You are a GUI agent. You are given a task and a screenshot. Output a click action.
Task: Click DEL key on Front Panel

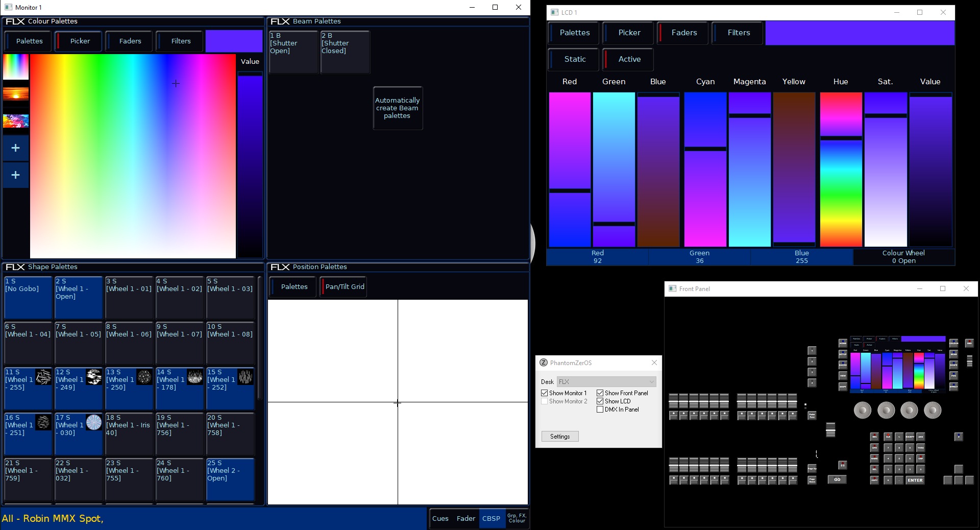click(x=874, y=469)
